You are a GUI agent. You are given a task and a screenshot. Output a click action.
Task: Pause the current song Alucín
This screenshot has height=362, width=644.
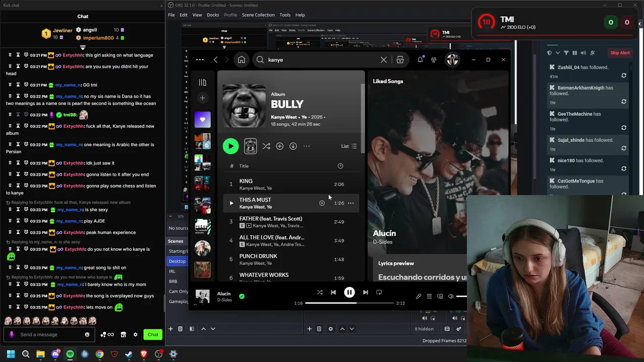point(349,292)
